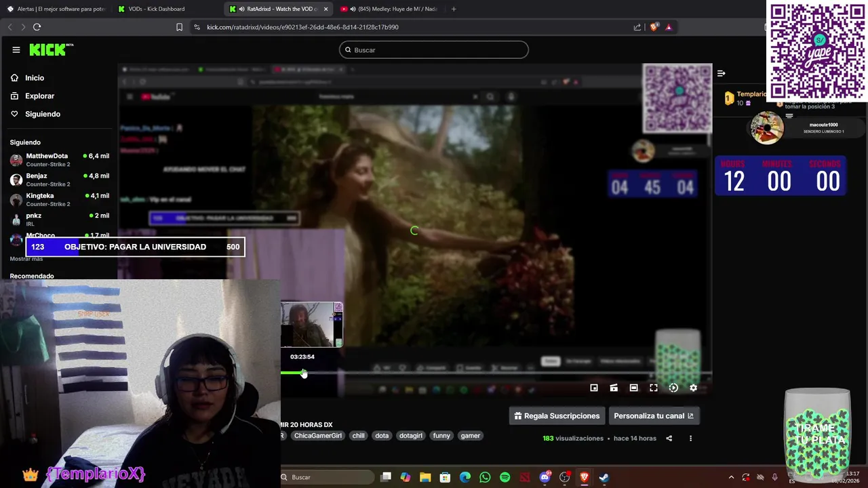Open Brave Rewards triangle icon
The height and width of the screenshot is (488, 868).
[669, 27]
